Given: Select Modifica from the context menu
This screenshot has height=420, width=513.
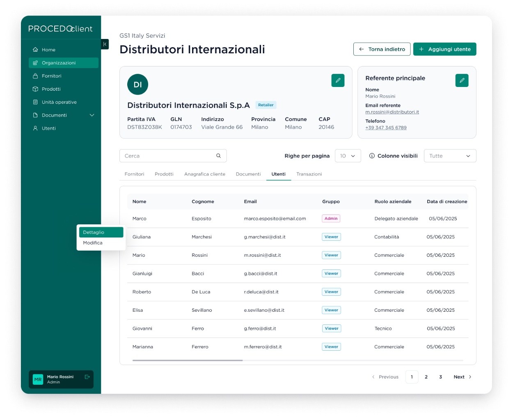Looking at the screenshot, I should click(101, 243).
